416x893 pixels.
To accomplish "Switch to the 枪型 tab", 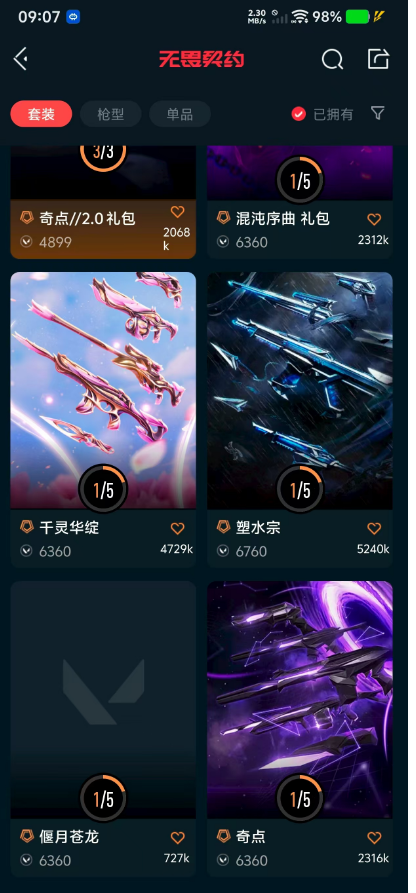I will pos(111,114).
